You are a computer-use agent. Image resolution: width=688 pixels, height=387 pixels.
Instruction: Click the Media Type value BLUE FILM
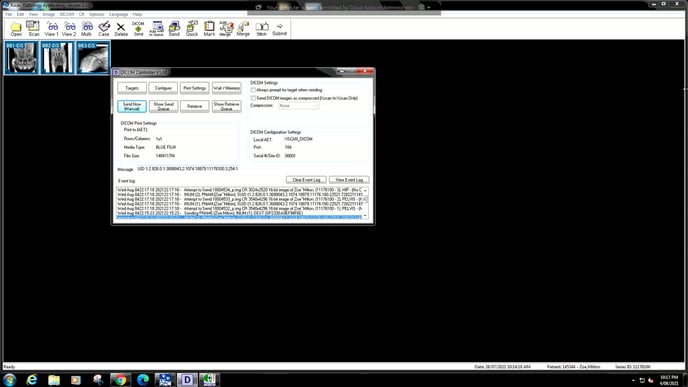166,147
